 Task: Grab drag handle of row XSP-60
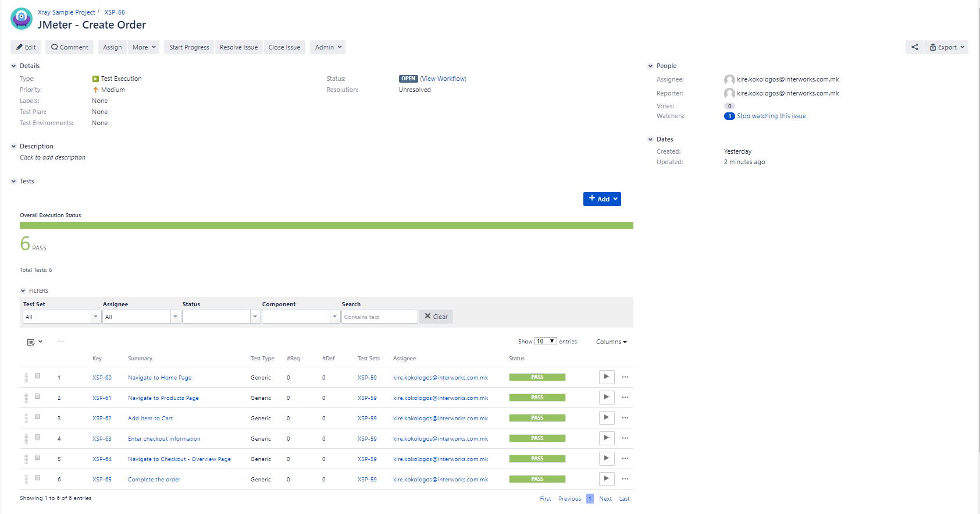(x=26, y=378)
